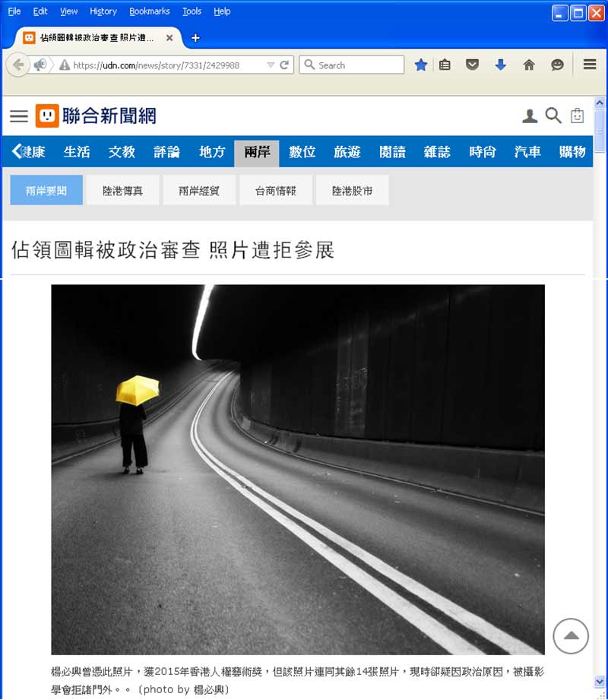Click the scrollbar down arrow
The height and width of the screenshot is (700, 608).
pyautogui.click(x=600, y=682)
